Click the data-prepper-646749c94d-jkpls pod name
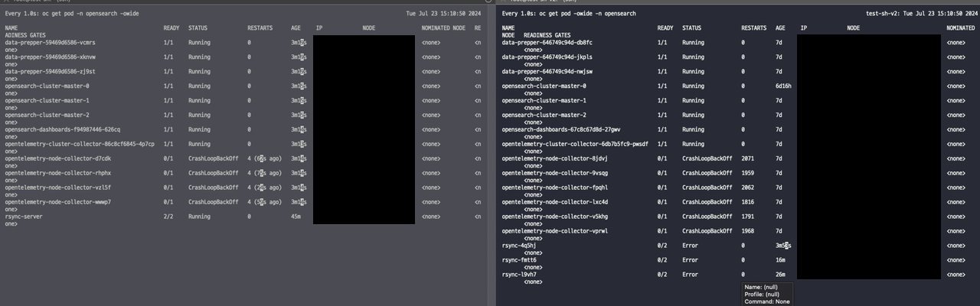Screen dimensions: 980x306 [547, 57]
